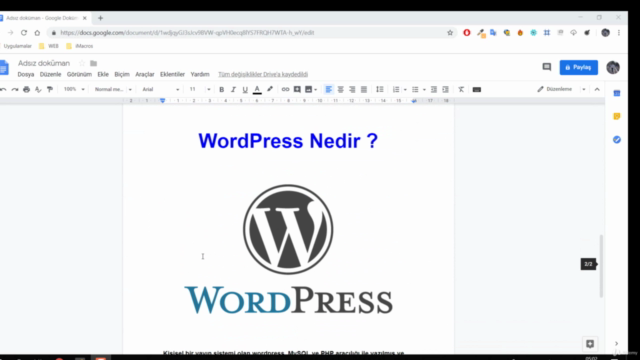The width and height of the screenshot is (640, 360).
Task: Open Google Docs home icon
Action: tap(4, 68)
